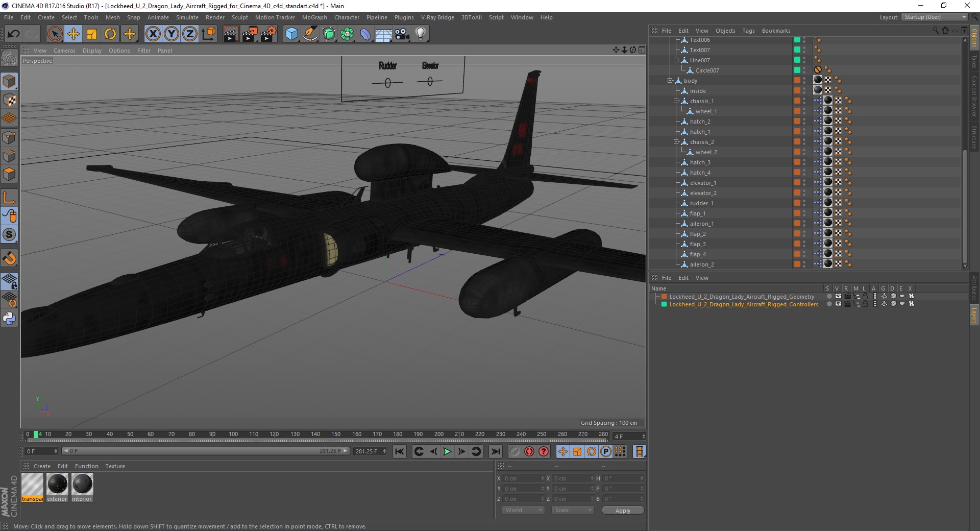Select the rudder_1 object
This screenshot has height=531, width=980.
click(x=701, y=203)
